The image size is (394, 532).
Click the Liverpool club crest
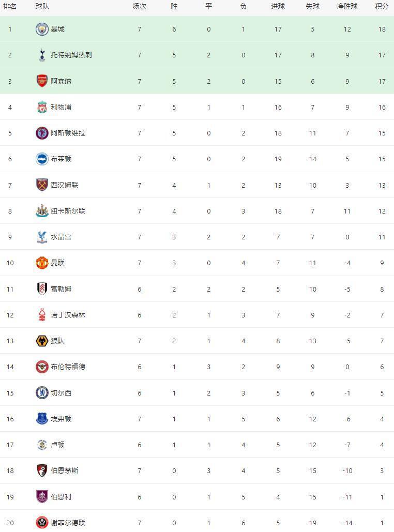click(x=42, y=107)
